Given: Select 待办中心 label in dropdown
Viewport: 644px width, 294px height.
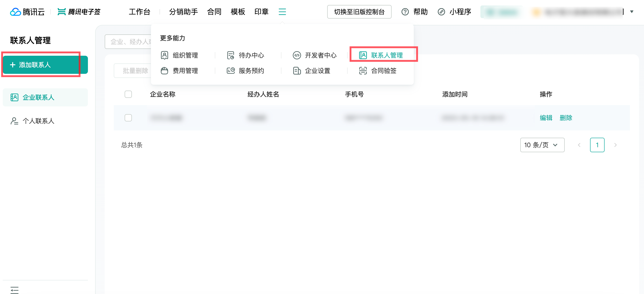Looking at the screenshot, I should 251,55.
